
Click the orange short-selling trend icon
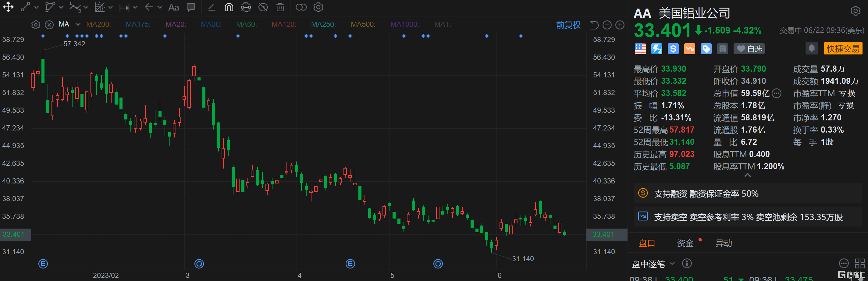pyautogui.click(x=689, y=49)
